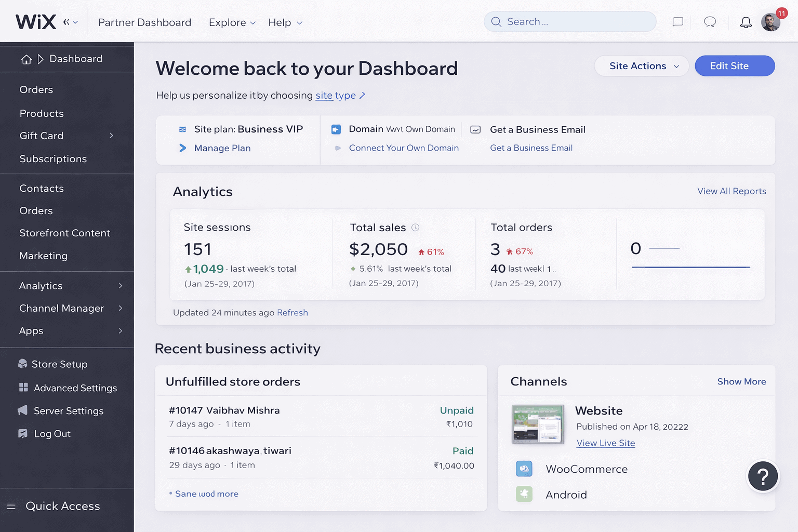Click the inbox message icon in header
The image size is (798, 532).
pyautogui.click(x=677, y=22)
